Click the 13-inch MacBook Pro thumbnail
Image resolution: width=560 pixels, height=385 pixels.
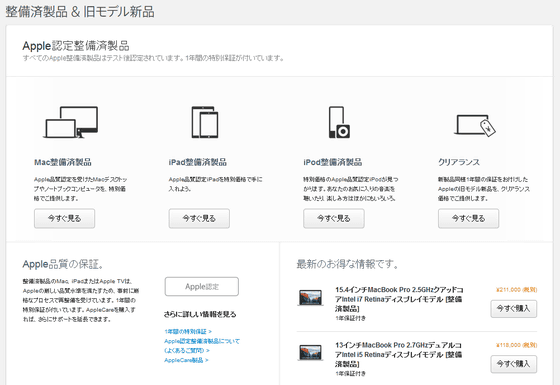click(x=310, y=352)
